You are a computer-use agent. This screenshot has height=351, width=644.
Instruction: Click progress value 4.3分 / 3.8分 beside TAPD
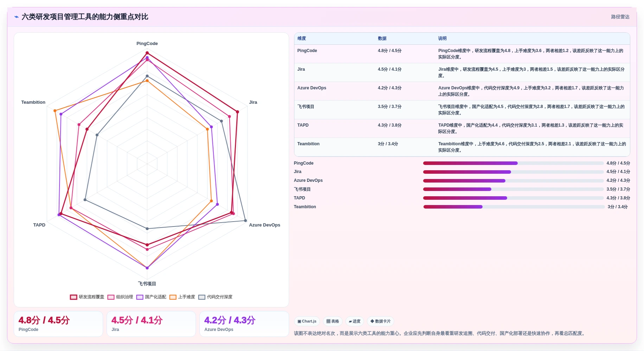618,198
